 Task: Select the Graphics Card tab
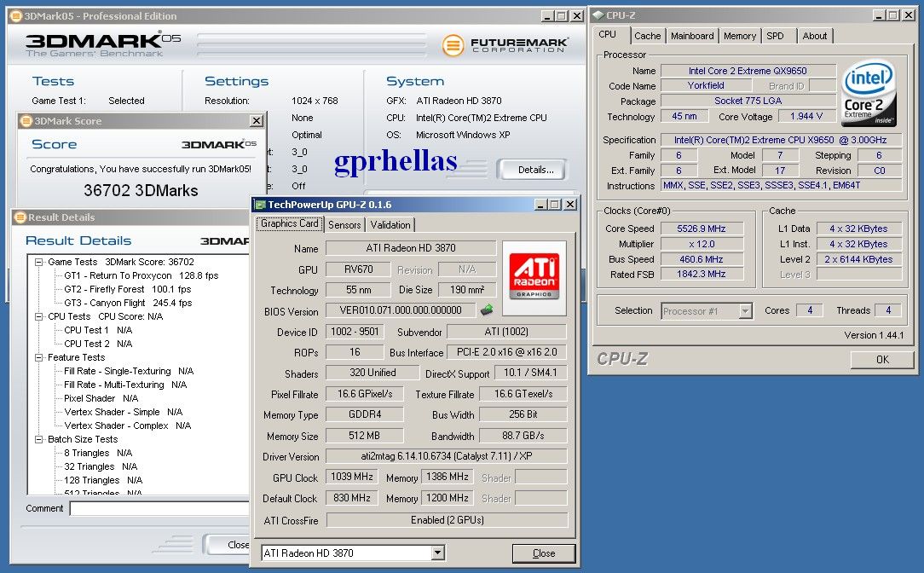(x=289, y=223)
